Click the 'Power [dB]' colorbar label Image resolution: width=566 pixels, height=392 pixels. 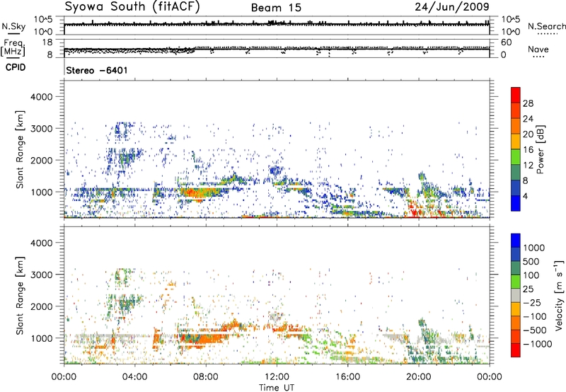coord(540,149)
